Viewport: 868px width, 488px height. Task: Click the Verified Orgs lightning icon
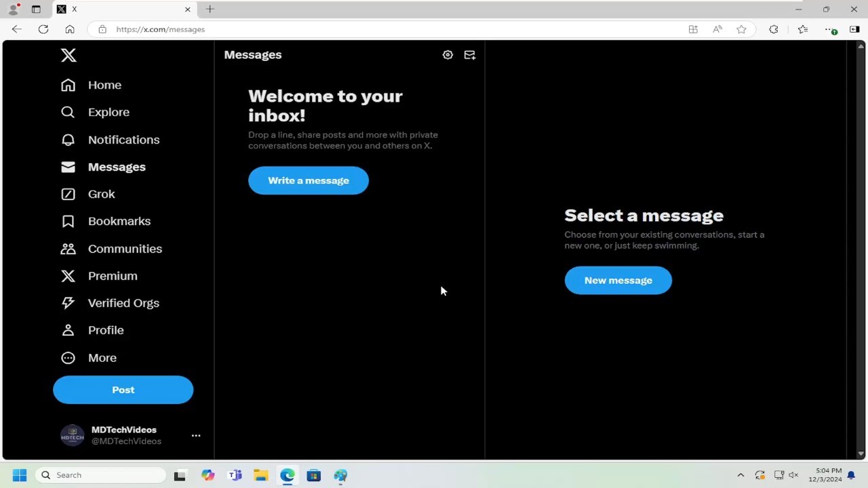pos(68,303)
